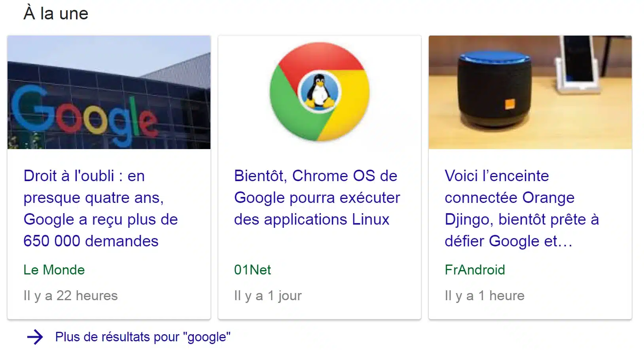The image size is (644, 350).
Task: Click the Il y a 22 heures timestamp
Action: point(70,295)
